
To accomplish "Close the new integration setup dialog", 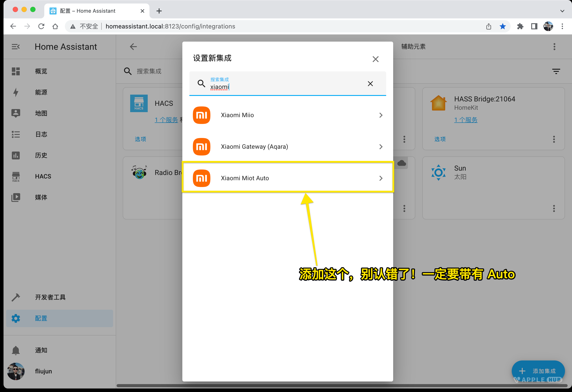I will (x=375, y=59).
